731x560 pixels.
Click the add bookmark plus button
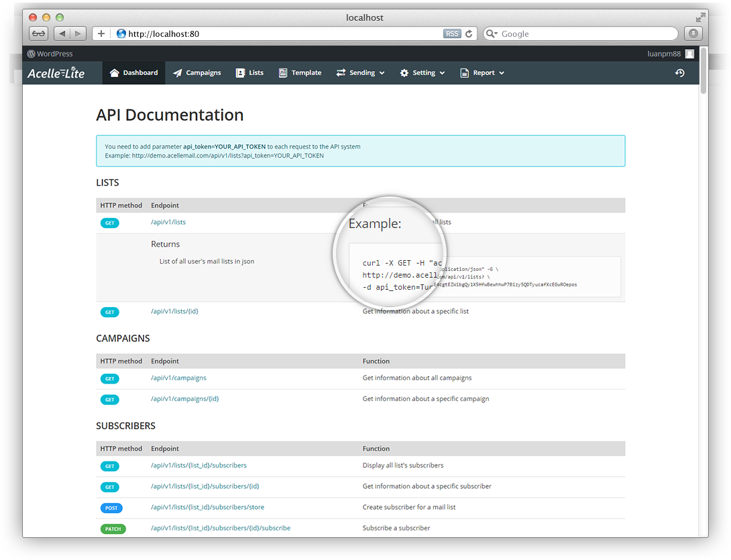coord(101,34)
